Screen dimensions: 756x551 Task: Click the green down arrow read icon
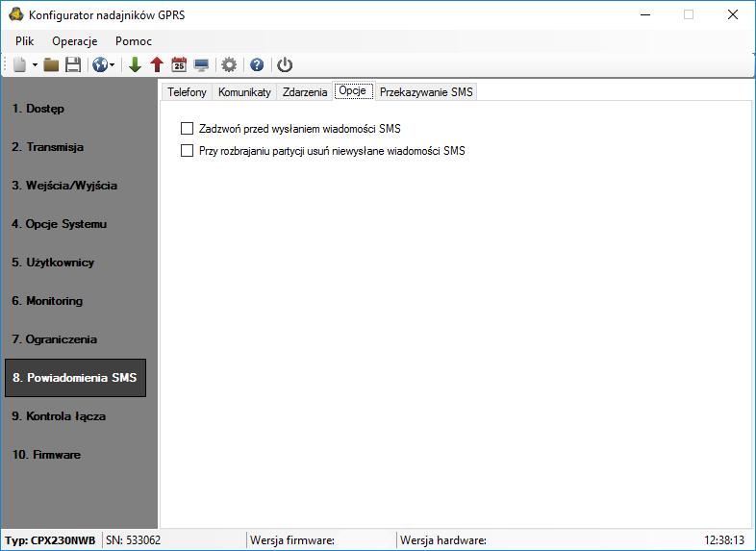tap(135, 64)
